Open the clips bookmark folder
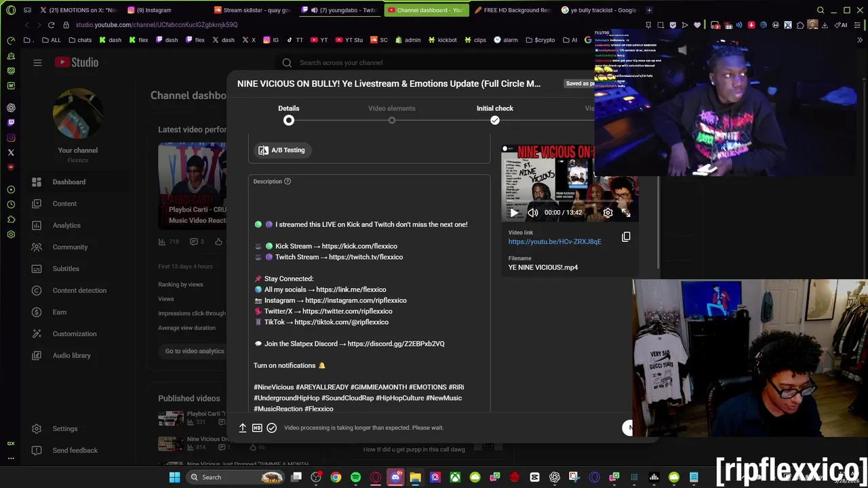Viewport: 868px width, 488px height. coord(475,40)
